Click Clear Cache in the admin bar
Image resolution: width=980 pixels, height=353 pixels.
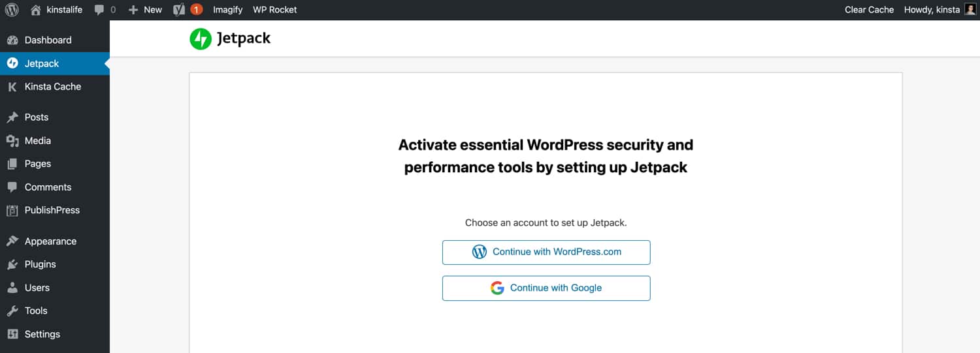coord(869,10)
